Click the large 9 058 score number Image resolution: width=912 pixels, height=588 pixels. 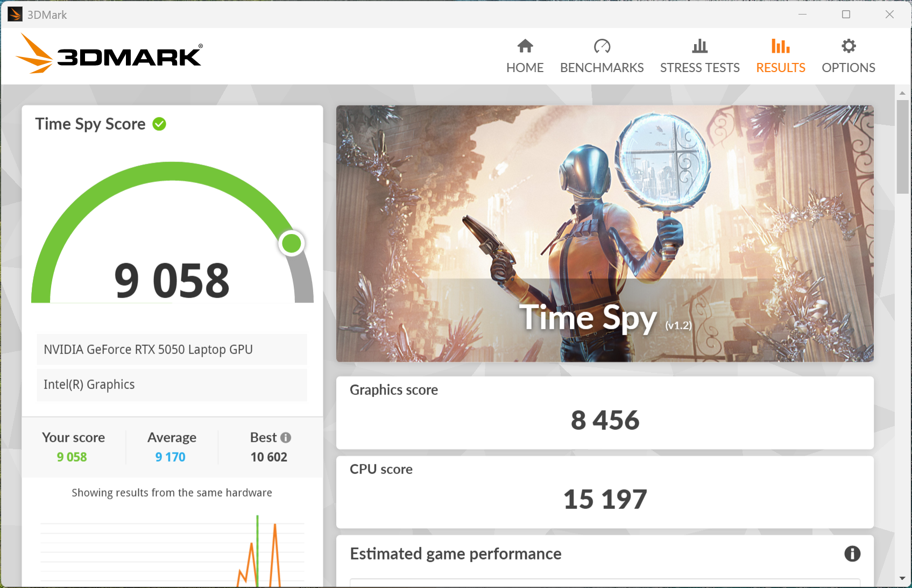coord(172,280)
